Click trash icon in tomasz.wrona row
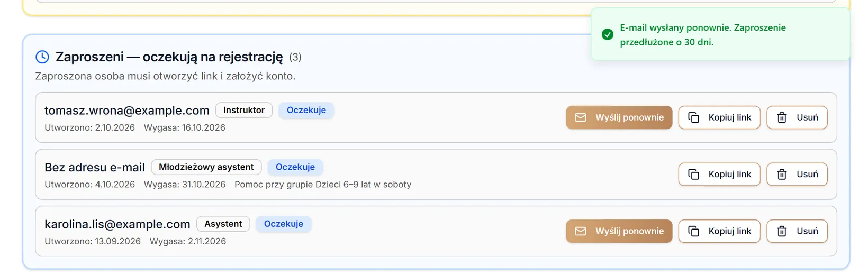 coord(782,117)
